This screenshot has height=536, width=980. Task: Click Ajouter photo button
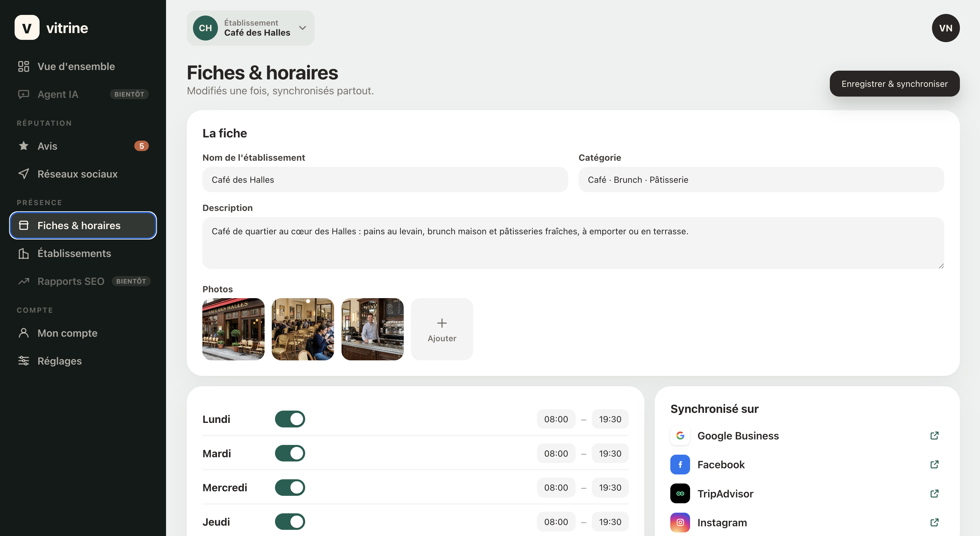(442, 329)
